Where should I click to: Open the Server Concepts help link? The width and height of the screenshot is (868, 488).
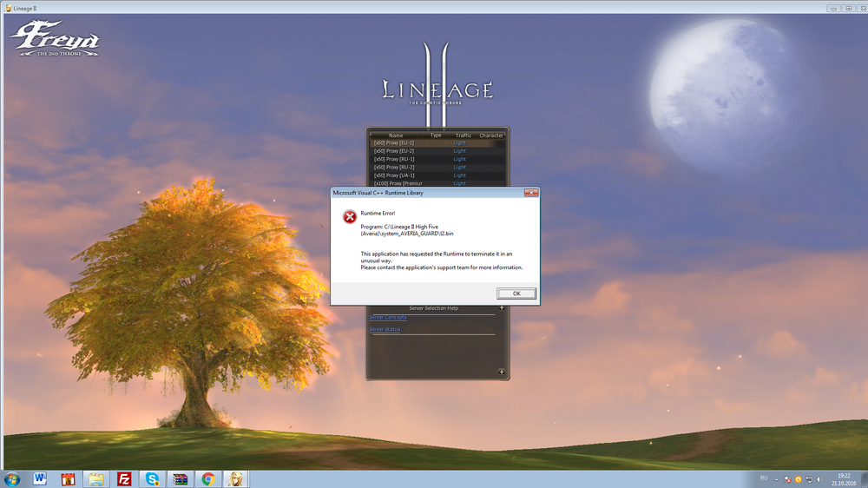tap(388, 318)
